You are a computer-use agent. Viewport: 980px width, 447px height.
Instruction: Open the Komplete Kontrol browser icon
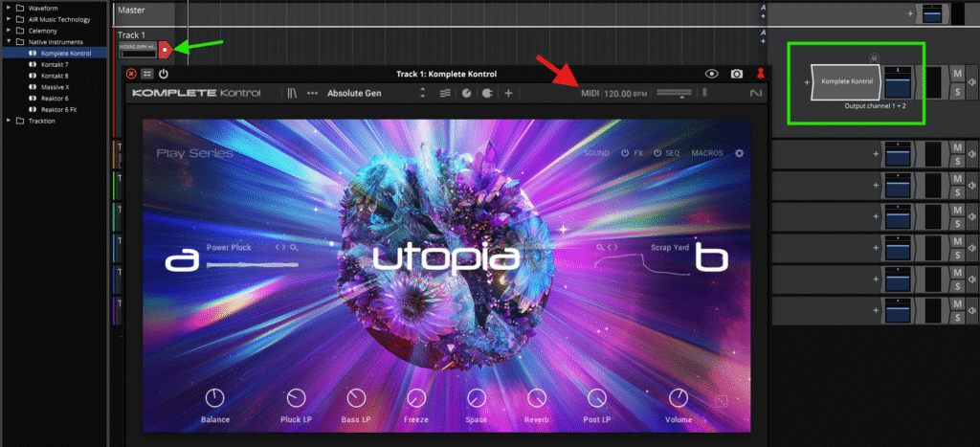click(x=292, y=93)
